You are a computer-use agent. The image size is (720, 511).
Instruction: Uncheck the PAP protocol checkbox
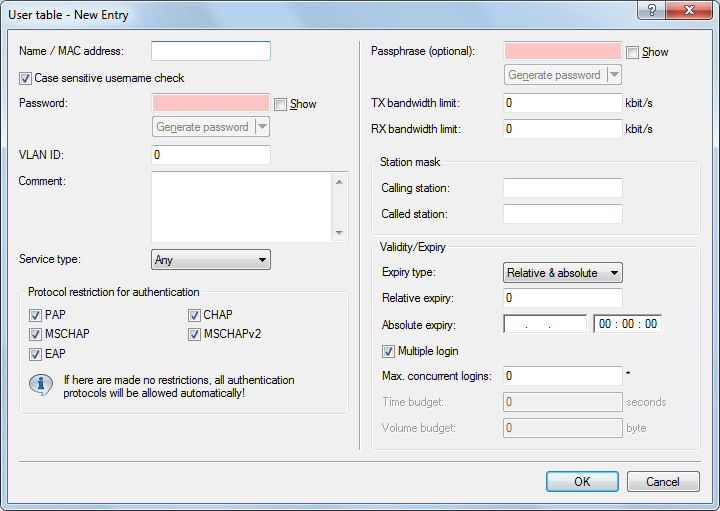(36, 315)
